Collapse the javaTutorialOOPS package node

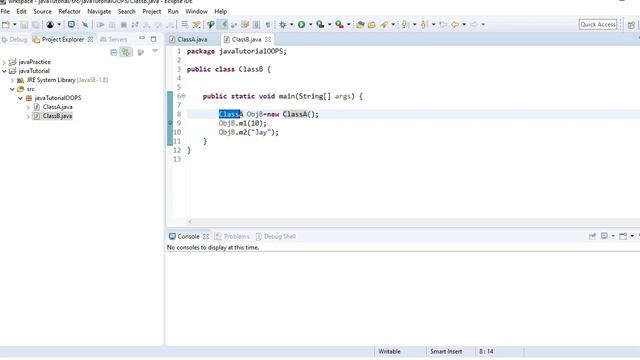pos(20,98)
